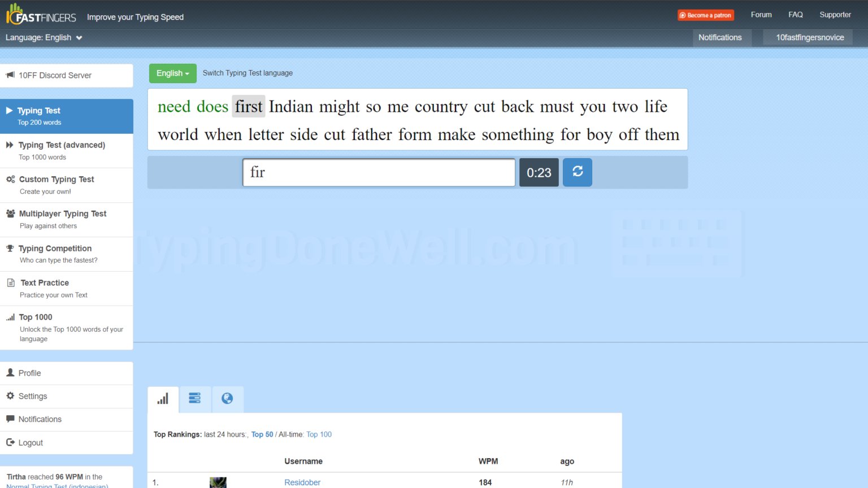Open Profile from the sidebar
Viewport: 868px width, 488px height.
[28, 373]
